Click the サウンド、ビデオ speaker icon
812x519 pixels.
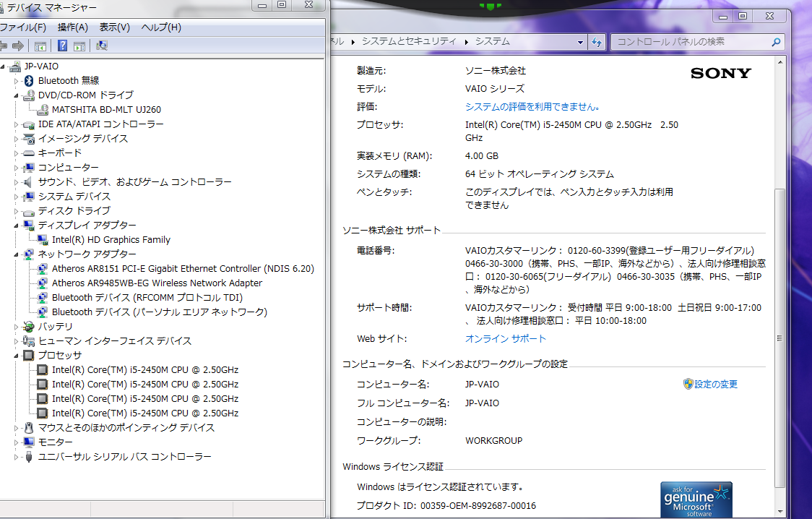(x=29, y=182)
